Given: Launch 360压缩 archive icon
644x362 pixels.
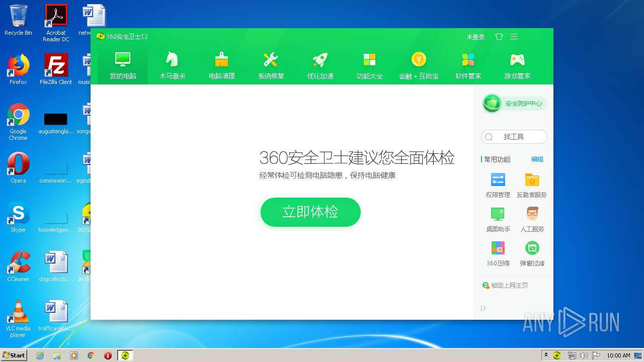Looking at the screenshot, I should click(498, 253).
